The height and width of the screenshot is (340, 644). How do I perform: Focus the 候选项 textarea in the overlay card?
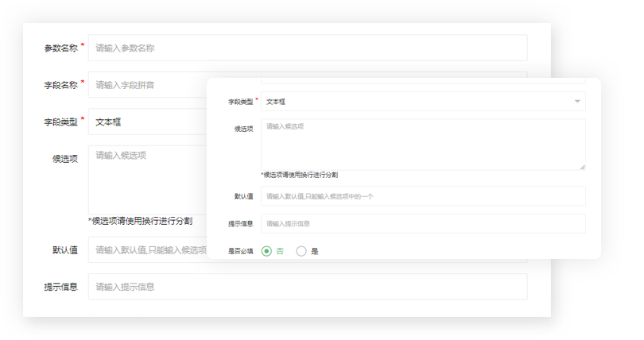pos(423,144)
